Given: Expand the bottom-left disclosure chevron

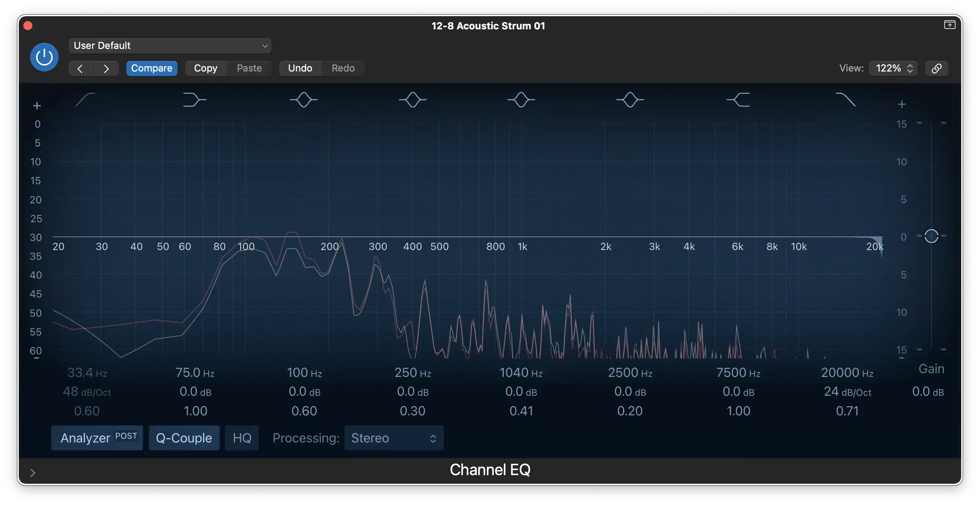Looking at the screenshot, I should click(32, 473).
